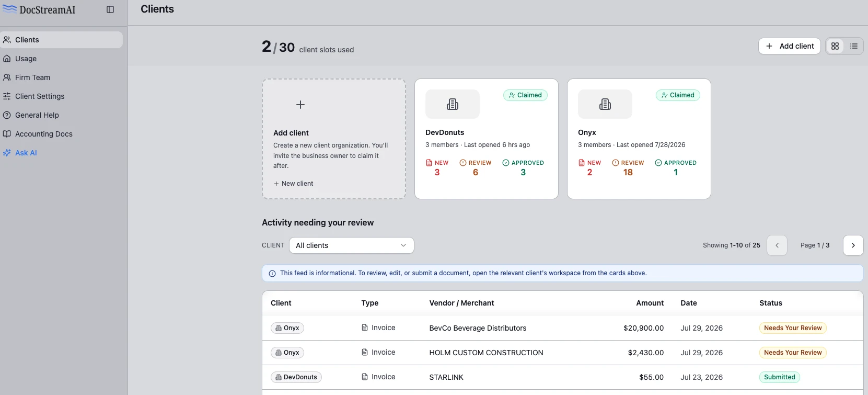Image resolution: width=868 pixels, height=395 pixels.
Task: Click Onyx review count 18
Action: 628,173
